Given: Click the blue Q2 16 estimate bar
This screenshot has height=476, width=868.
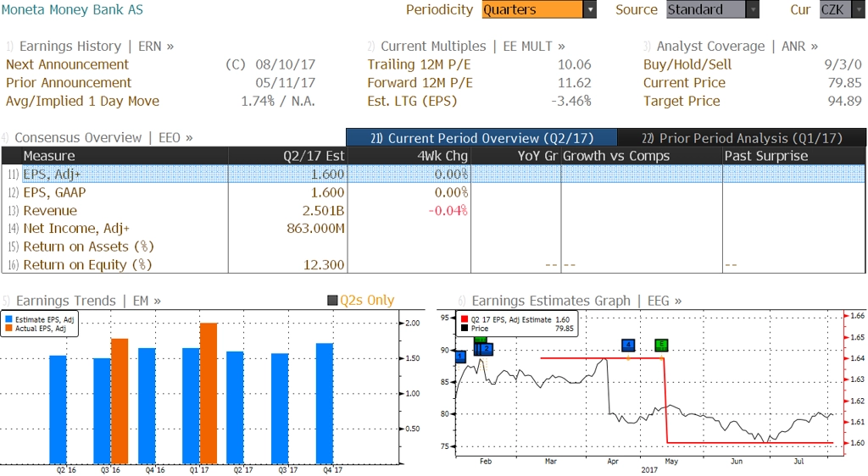Looking at the screenshot, I should coord(58,410).
